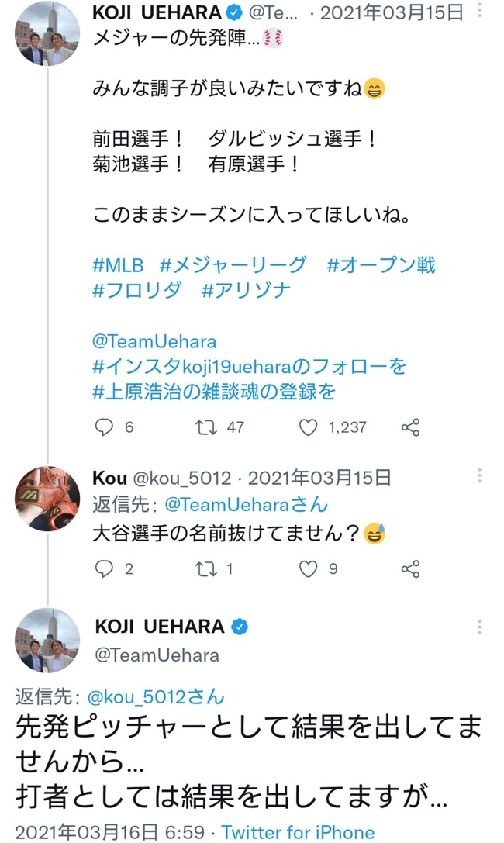Open @TeamUehara mention in the first tweet
504x843 pixels.
tap(154, 341)
